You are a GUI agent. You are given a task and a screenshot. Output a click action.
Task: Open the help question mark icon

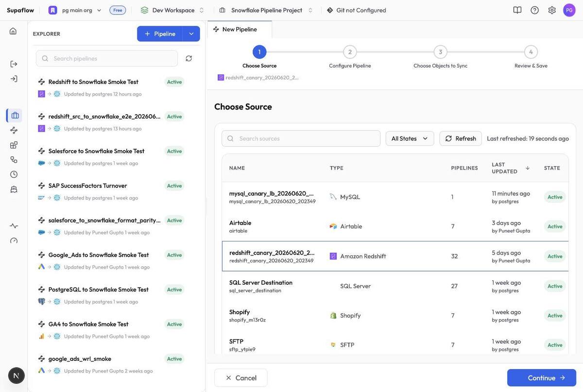pos(535,10)
